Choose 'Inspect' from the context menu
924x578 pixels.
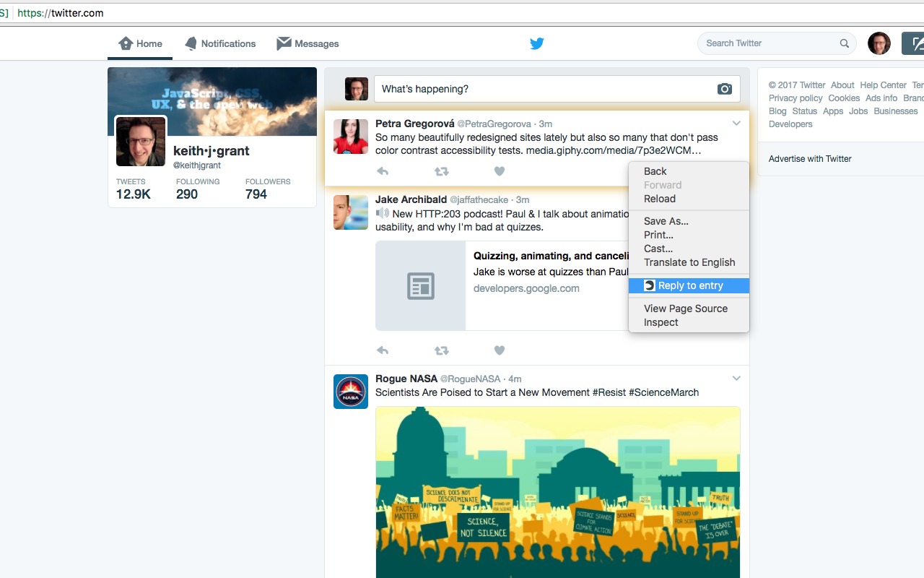661,322
